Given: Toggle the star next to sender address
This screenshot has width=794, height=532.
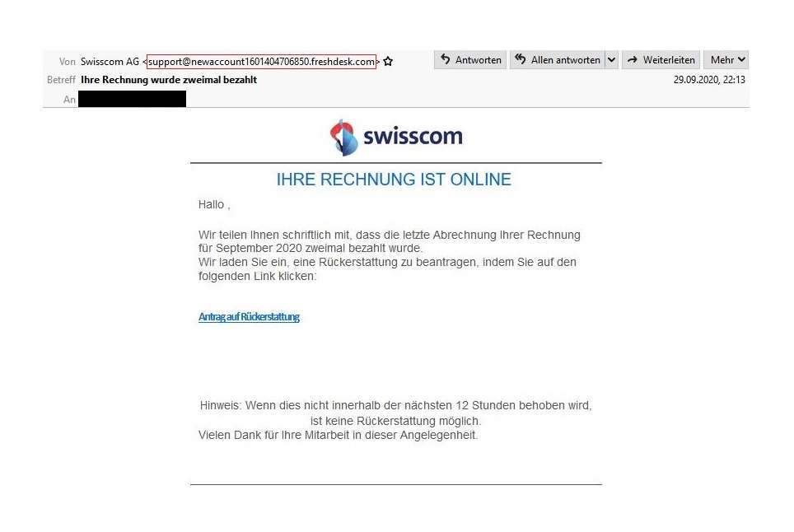Looking at the screenshot, I should (388, 61).
